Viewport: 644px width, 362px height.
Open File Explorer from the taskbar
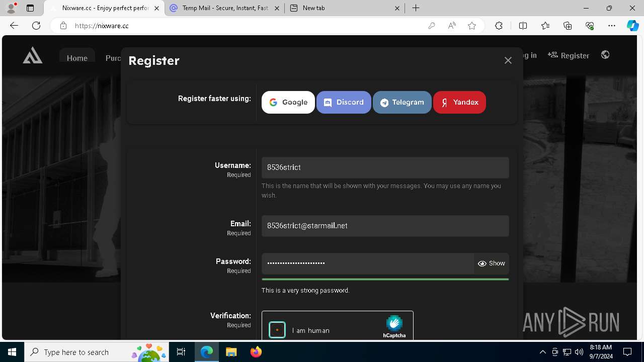click(x=231, y=352)
